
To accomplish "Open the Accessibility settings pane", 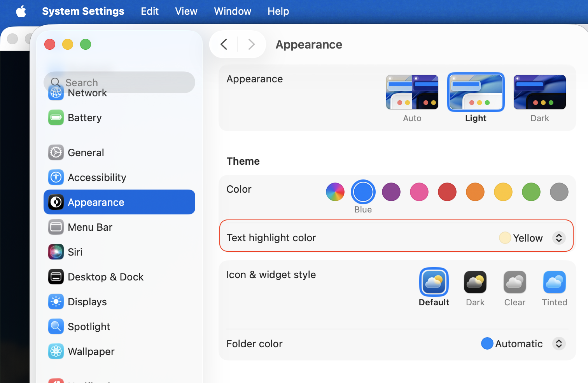I will point(97,178).
